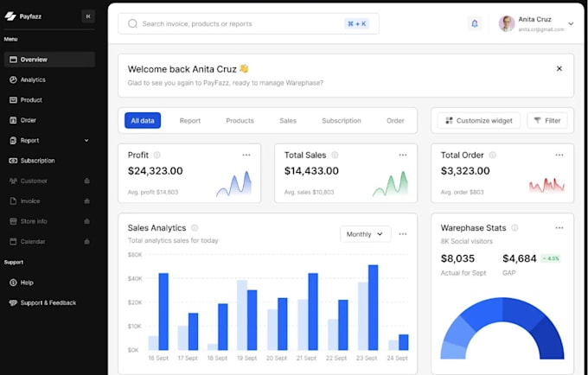Open the Anita Cruz account dropdown
Screen dimensions: 588x375
[571, 24]
